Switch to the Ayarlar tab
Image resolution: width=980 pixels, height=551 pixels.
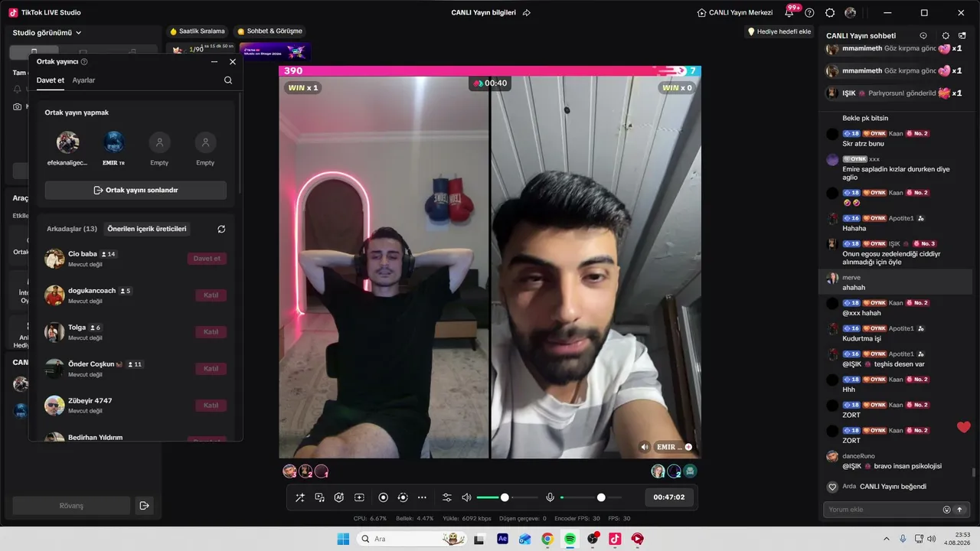[83, 80]
